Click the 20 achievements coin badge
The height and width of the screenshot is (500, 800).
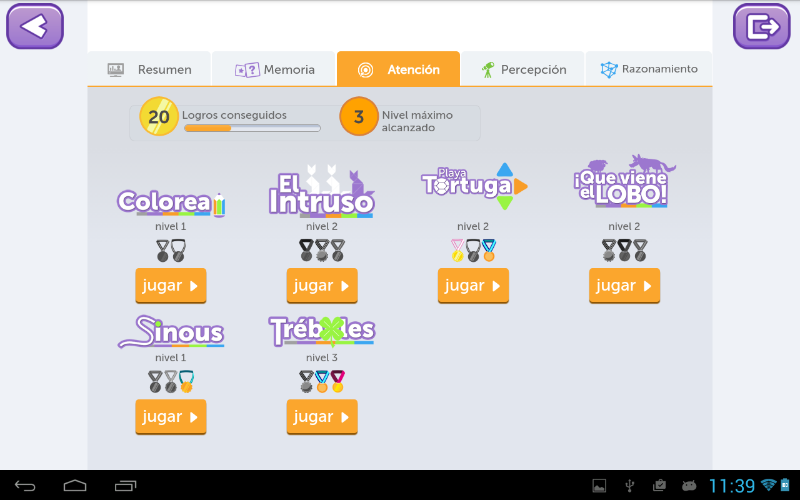159,116
